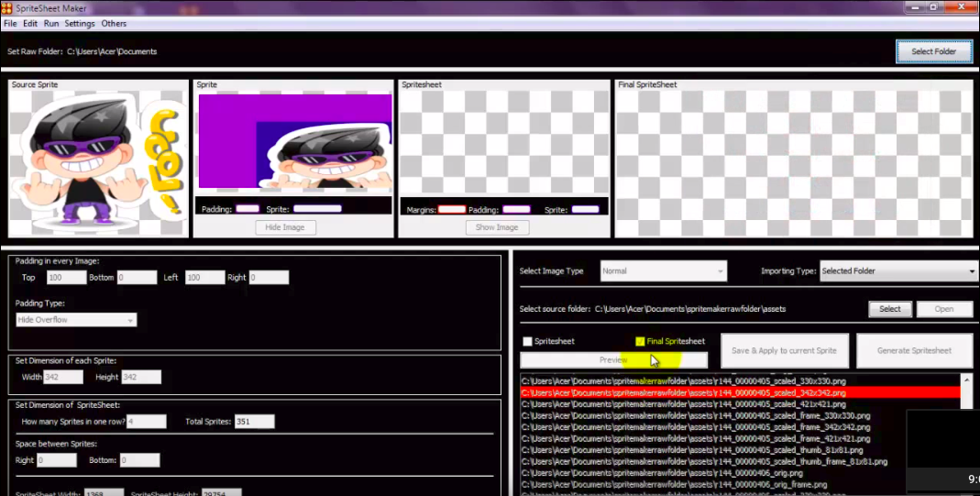Open the Select Image Type dropdown

(663, 271)
